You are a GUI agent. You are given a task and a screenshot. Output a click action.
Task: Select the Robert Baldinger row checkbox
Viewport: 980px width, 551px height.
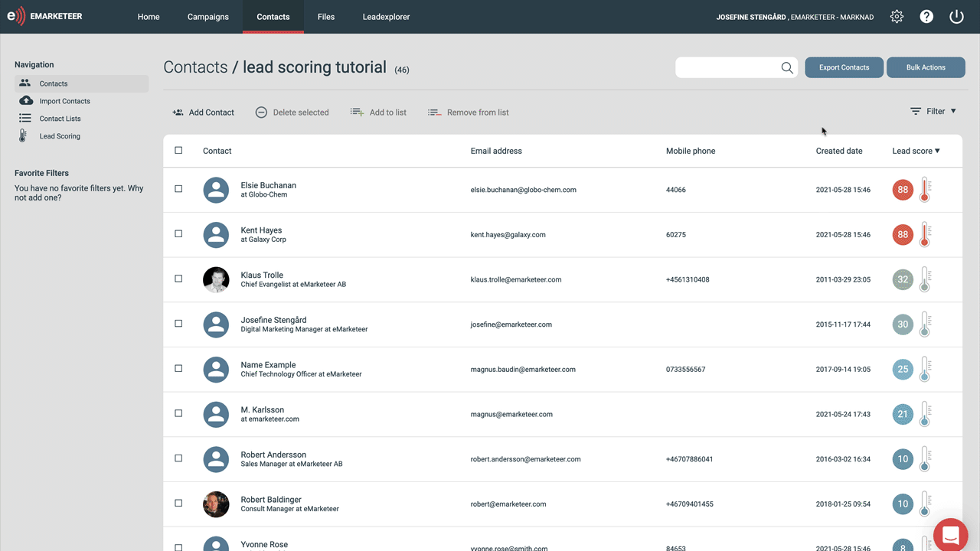point(178,504)
